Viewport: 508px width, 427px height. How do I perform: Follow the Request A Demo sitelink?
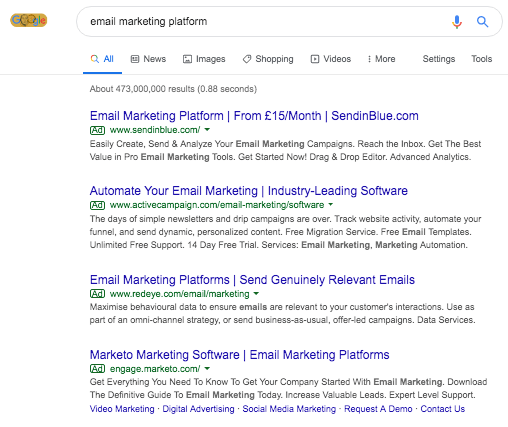[378, 409]
